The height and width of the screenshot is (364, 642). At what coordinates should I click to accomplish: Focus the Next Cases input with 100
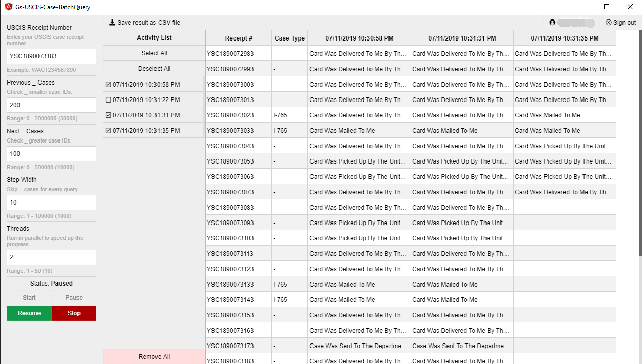tap(51, 154)
